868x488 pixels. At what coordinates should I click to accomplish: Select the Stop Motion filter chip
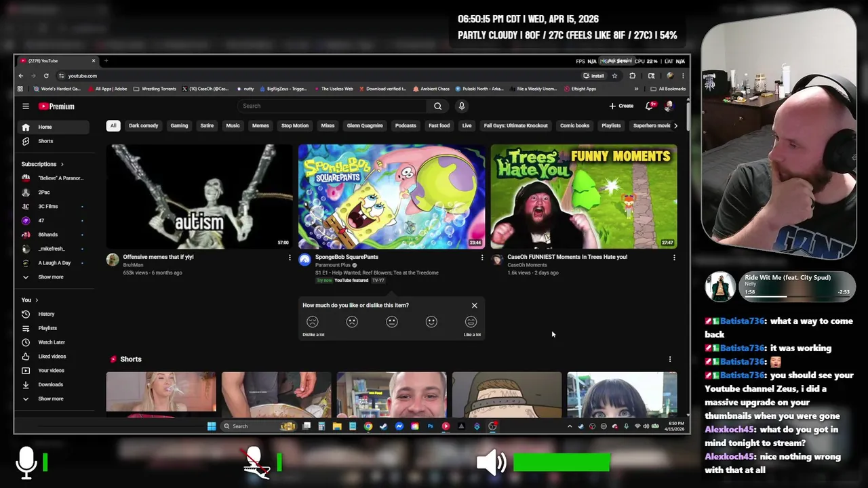pos(295,125)
